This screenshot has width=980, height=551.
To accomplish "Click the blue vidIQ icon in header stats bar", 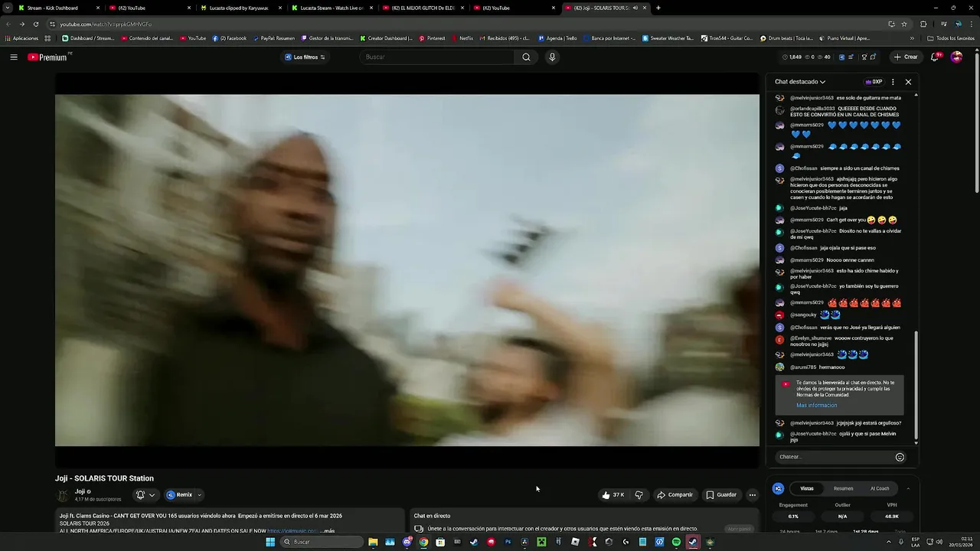I will point(842,57).
